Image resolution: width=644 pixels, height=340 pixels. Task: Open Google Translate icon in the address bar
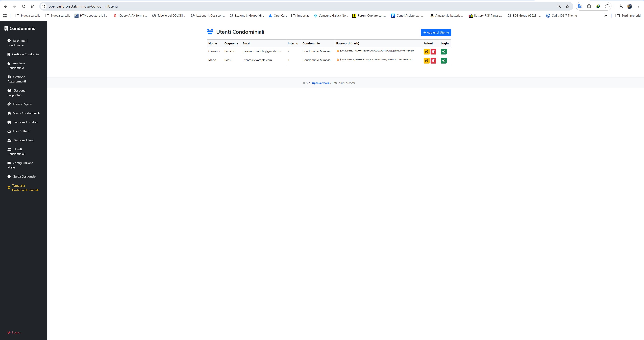point(580,6)
